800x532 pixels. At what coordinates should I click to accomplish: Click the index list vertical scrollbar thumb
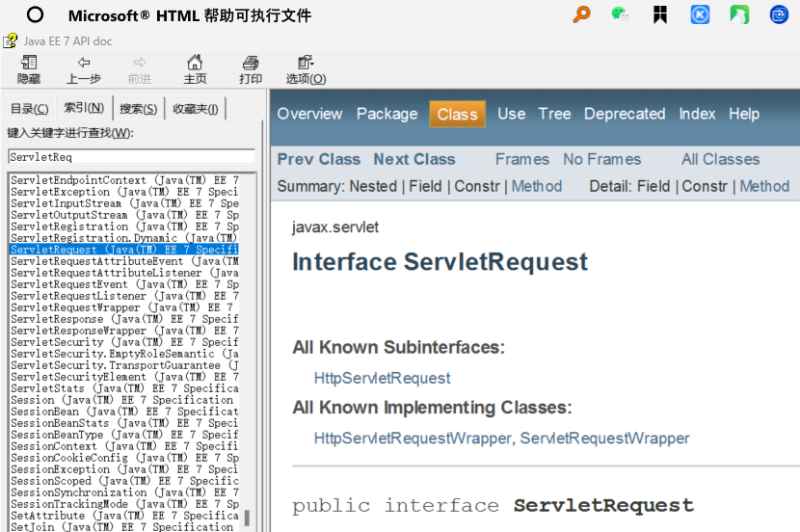tap(247, 518)
